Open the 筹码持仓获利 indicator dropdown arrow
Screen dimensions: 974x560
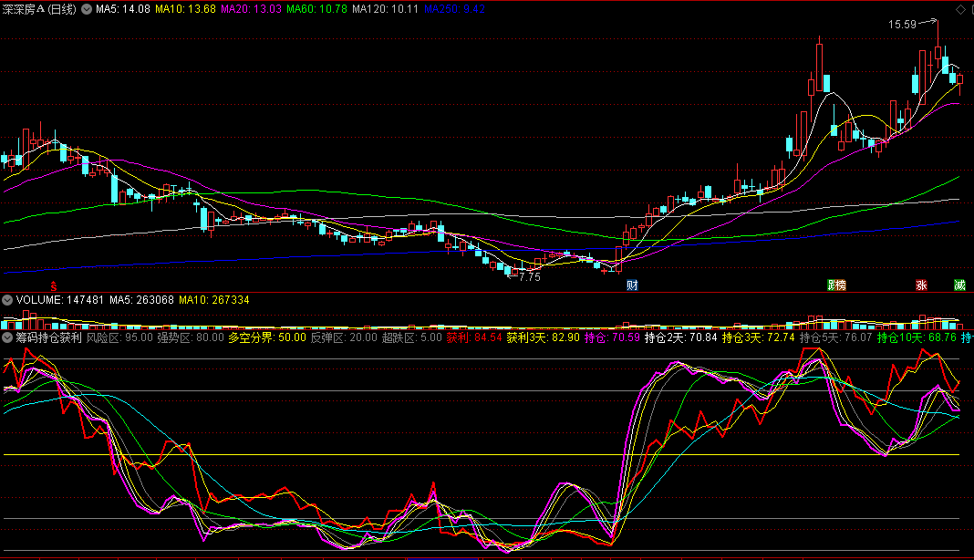pos(7,337)
